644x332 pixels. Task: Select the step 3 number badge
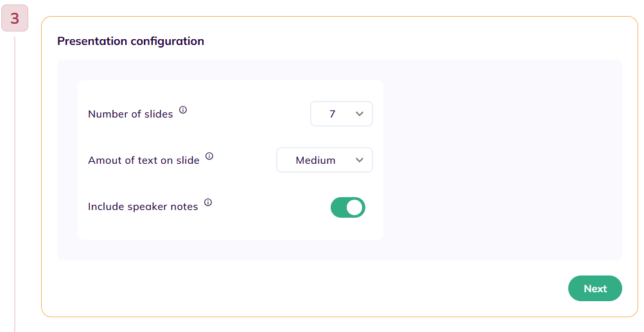click(15, 18)
